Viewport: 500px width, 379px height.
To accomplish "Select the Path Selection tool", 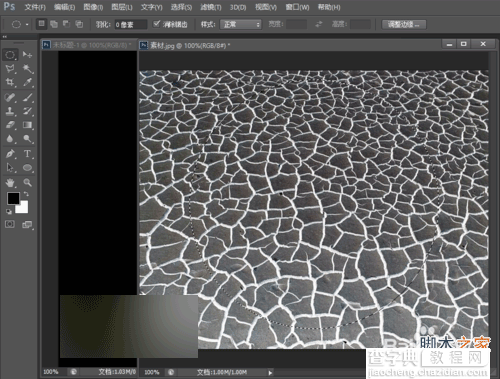I will coord(10,167).
